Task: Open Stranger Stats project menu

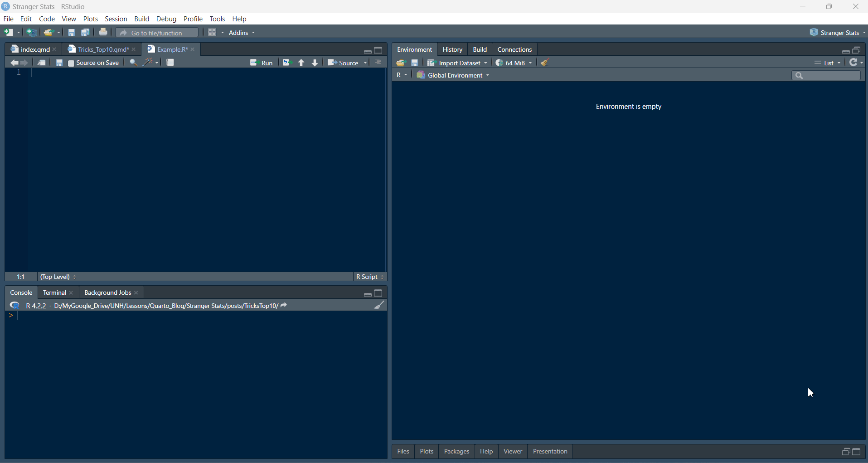Action: 838,33
